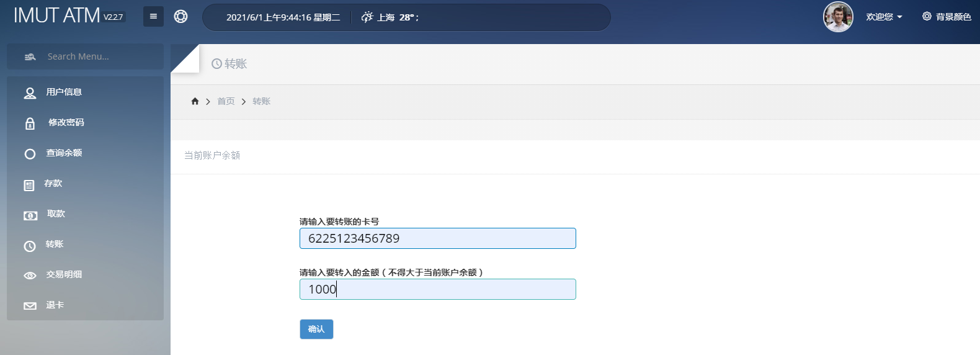Click the eye icon beside 交易明细
The image size is (980, 355).
pos(30,276)
